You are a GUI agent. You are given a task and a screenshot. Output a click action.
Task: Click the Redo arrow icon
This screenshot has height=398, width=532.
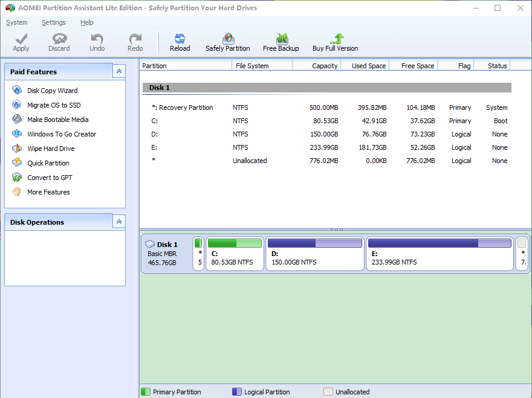point(135,38)
